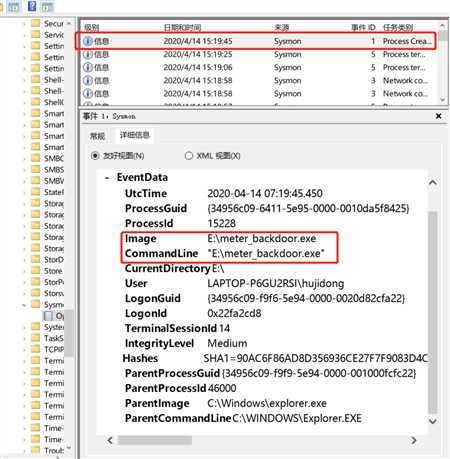Click the ShellK folder icon
Viewport: 450px width, 459px height.
[35, 102]
